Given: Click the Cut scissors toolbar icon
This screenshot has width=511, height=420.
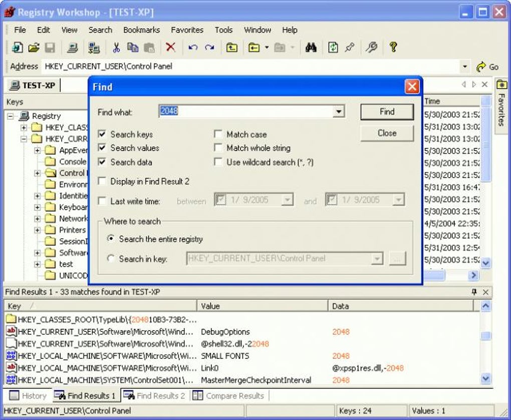Looking at the screenshot, I should click(116, 48).
